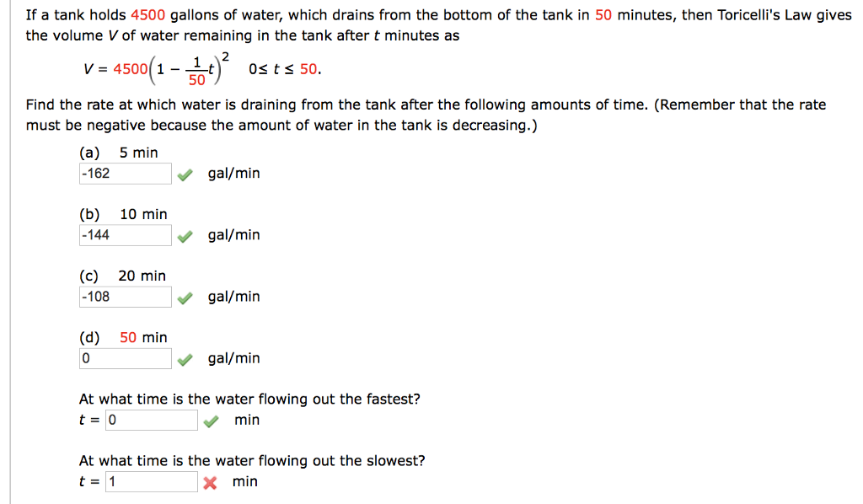Select the part (a) answer box showing -162
Screen dimensions: 863x504
[125, 173]
